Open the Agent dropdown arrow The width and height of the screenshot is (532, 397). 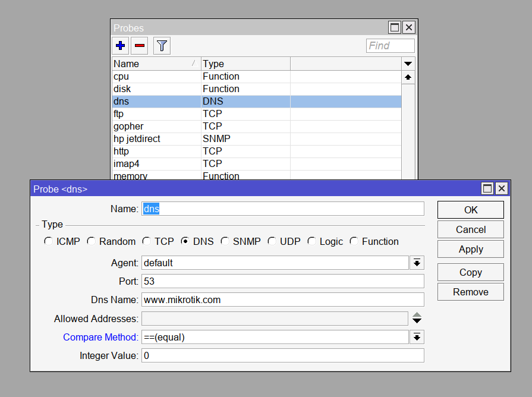[x=417, y=263]
